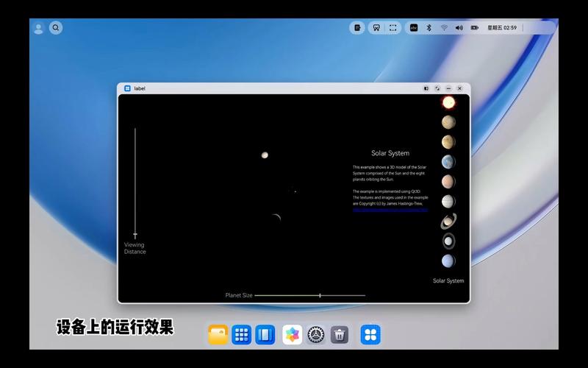Click the crescent planet in the 3D view
This screenshot has height=368, width=588.
(276, 218)
